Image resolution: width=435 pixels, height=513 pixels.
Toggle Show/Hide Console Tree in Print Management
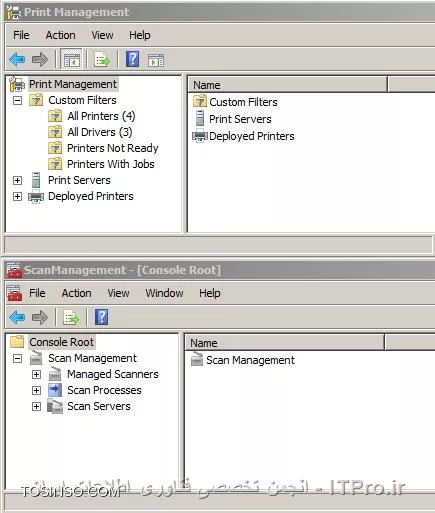coord(71,60)
